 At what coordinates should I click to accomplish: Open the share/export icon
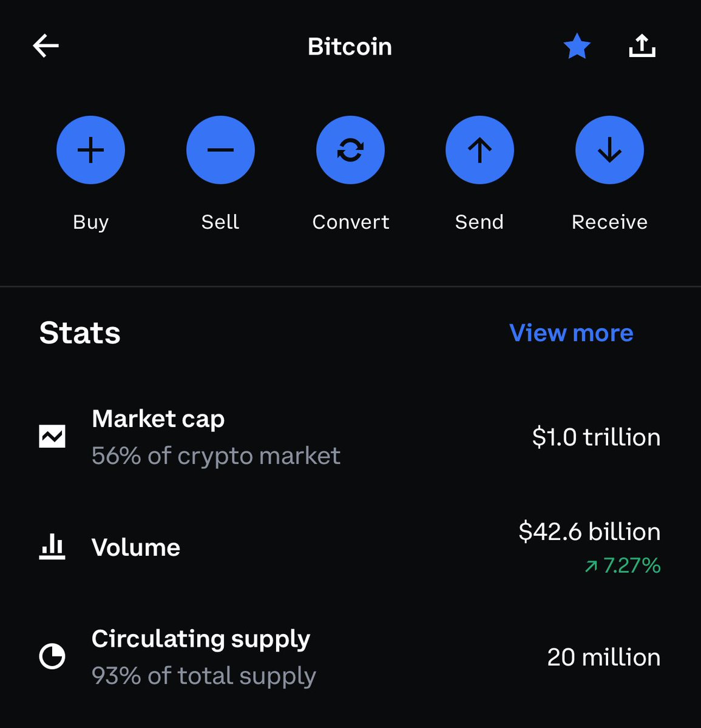[x=642, y=46]
